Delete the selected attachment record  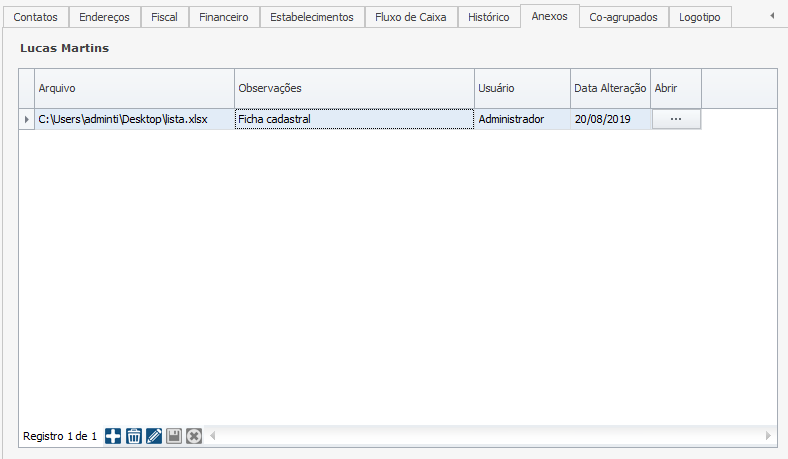[x=133, y=436]
